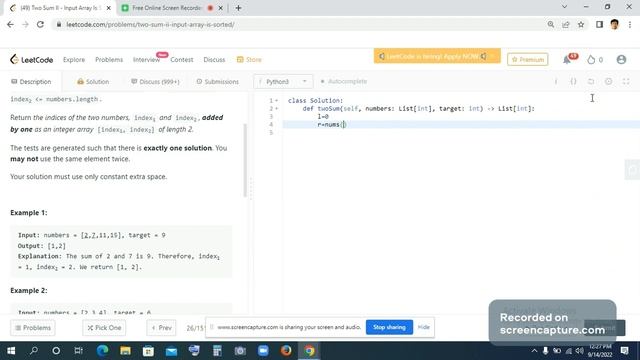Open Contest in navigation bar
The width and height of the screenshot is (640, 360).
pos(182,60)
